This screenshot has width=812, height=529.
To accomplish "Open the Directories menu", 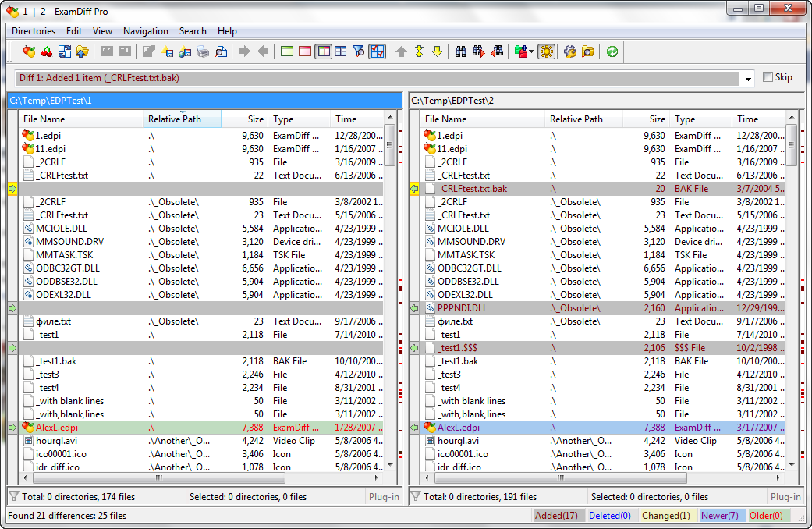I will tap(33, 31).
